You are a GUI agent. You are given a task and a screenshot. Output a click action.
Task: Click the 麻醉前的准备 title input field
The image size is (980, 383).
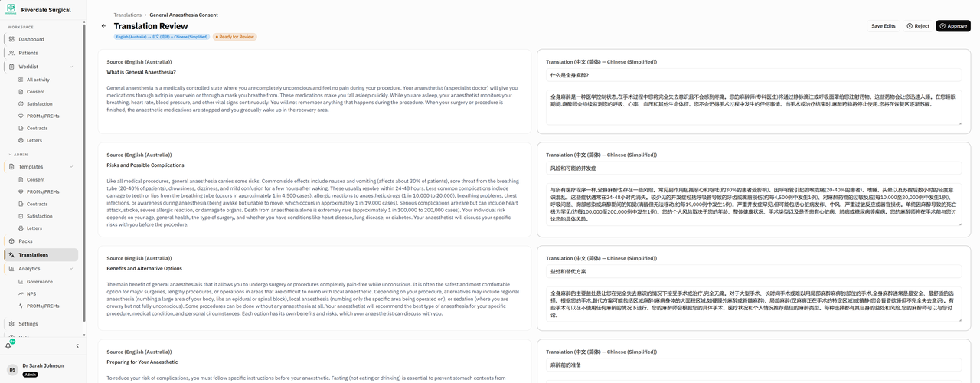pos(754,365)
